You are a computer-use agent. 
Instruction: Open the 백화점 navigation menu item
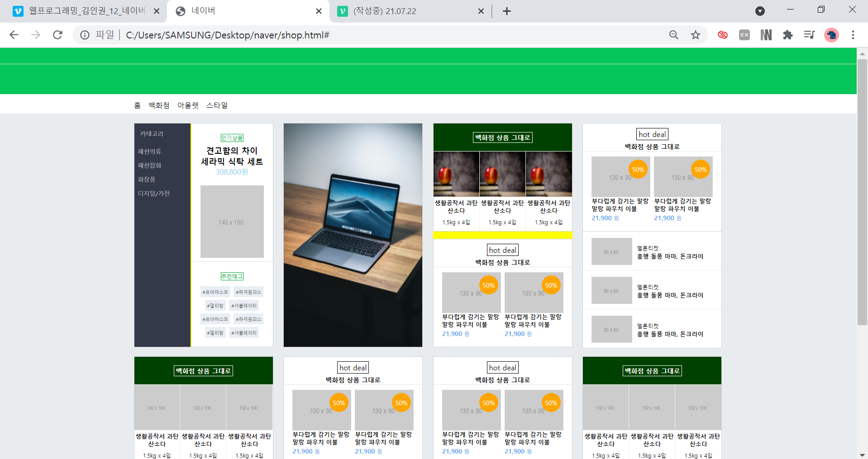coord(159,105)
